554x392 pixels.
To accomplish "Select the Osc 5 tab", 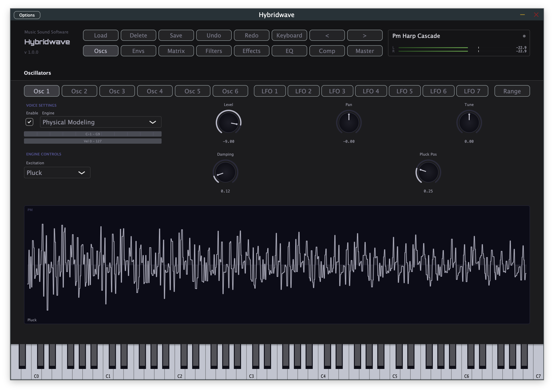I will (x=192, y=91).
